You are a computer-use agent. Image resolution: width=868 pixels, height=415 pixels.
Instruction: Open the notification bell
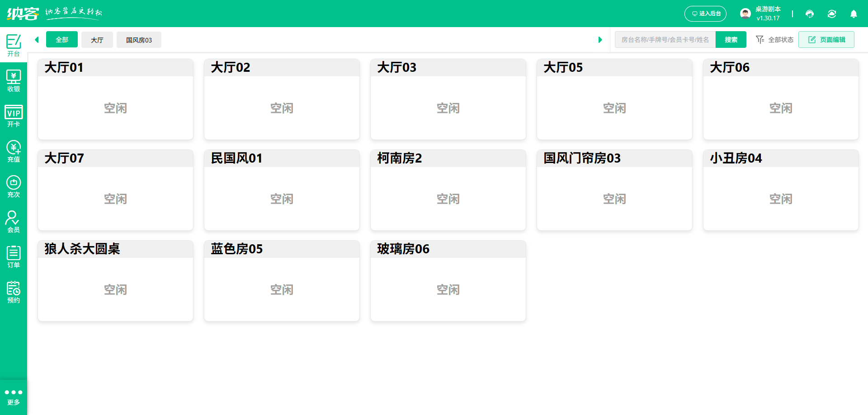(854, 14)
